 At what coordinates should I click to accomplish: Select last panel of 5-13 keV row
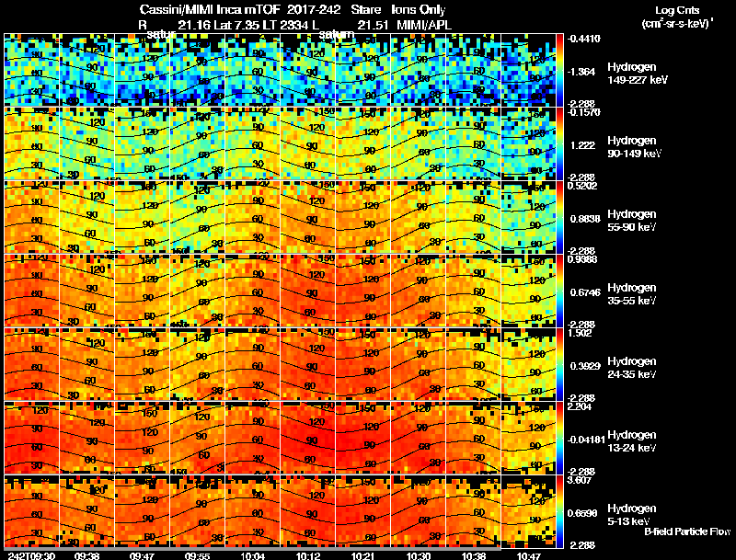(x=528, y=511)
